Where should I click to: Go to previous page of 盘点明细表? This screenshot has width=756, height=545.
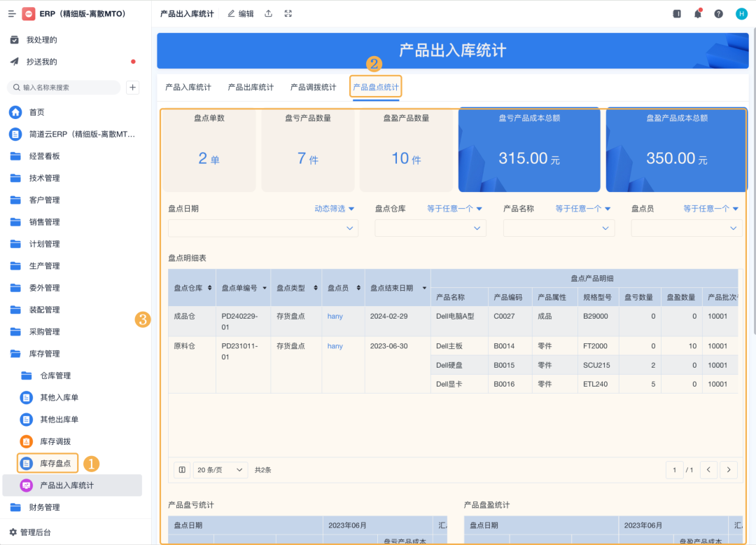pyautogui.click(x=708, y=470)
